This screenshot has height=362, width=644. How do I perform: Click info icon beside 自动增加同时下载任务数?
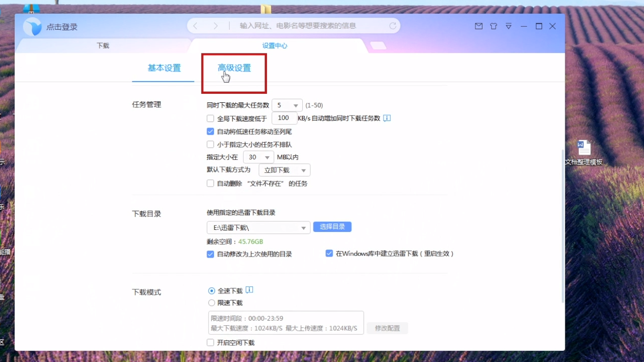point(387,118)
